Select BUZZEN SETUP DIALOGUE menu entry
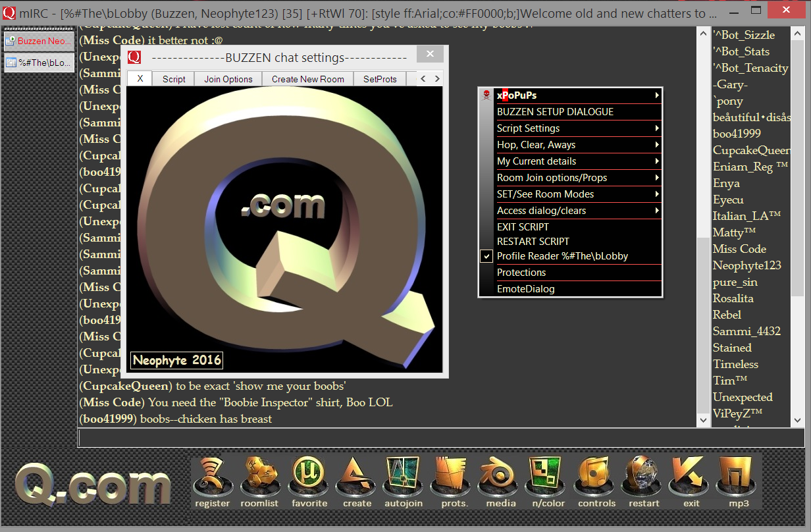 [x=571, y=112]
